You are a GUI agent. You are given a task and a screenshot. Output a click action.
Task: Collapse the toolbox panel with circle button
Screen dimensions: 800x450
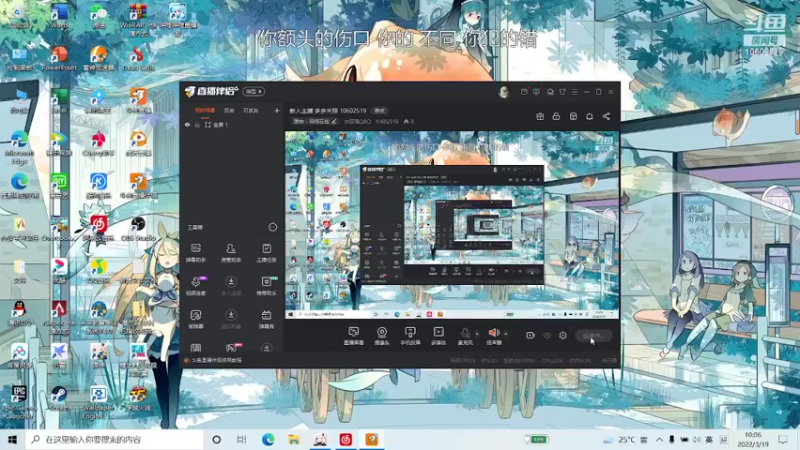pos(273,227)
